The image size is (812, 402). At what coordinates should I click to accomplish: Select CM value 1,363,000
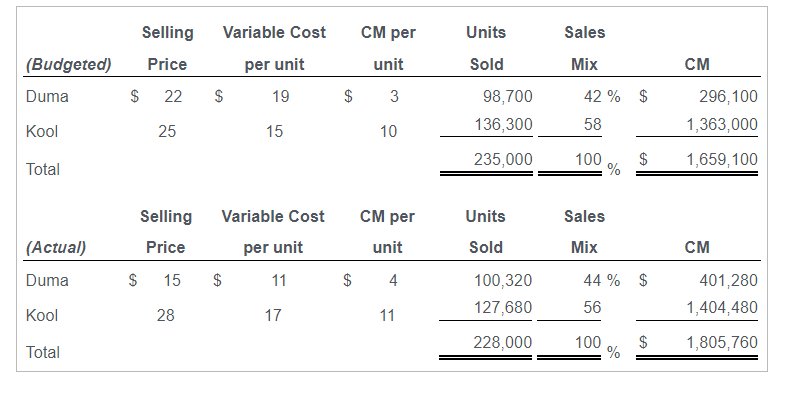722,124
